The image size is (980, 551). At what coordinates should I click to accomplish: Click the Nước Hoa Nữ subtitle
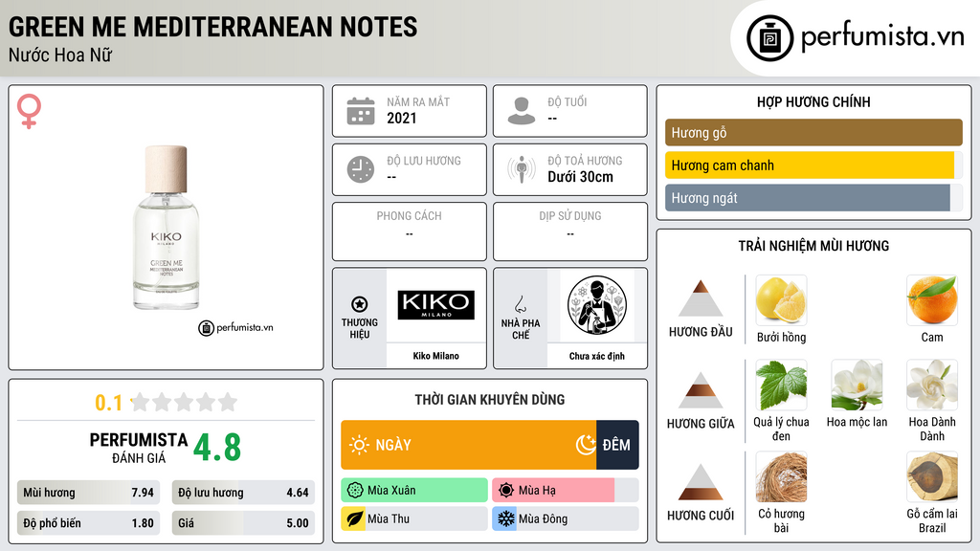60,55
